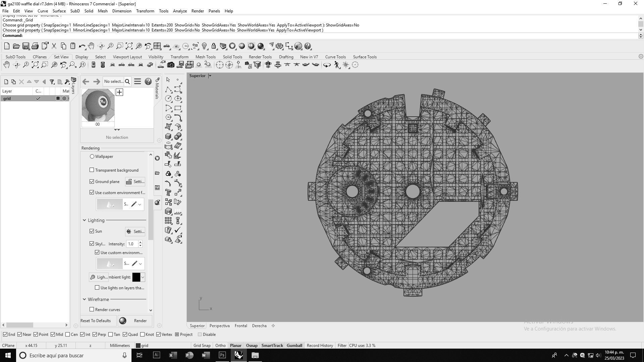Click the Rectangular array icon in left toolbar

(x=168, y=221)
